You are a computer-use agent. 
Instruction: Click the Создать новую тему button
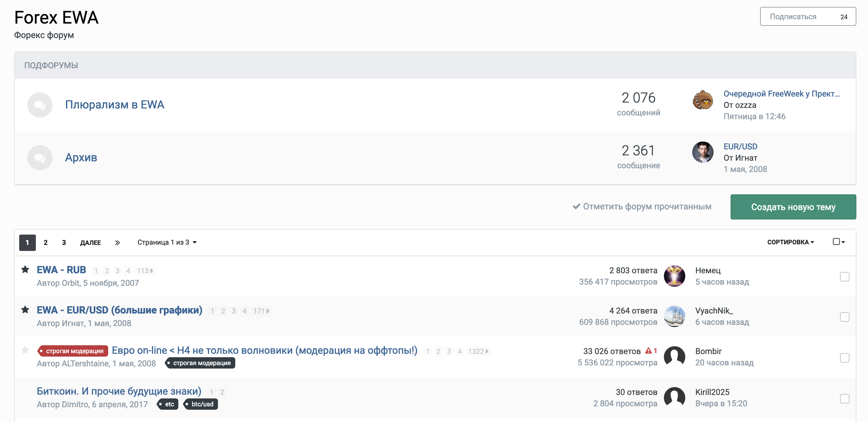click(793, 207)
